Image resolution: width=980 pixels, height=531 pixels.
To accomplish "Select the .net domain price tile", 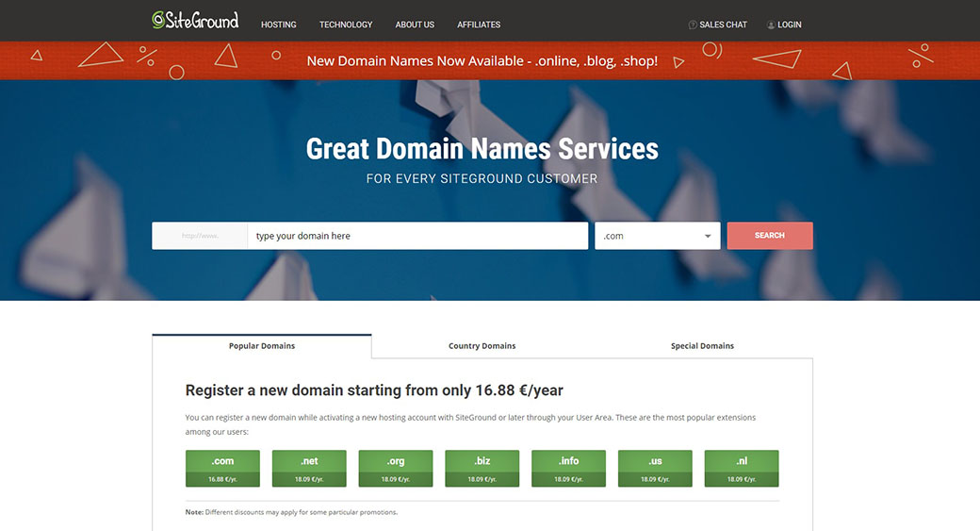I will tap(309, 469).
